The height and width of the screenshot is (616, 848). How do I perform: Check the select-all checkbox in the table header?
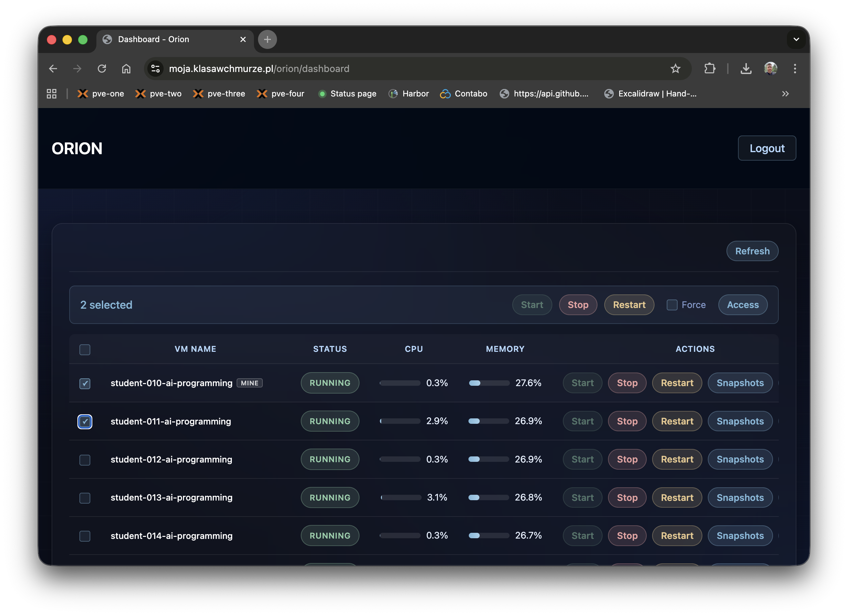85,349
